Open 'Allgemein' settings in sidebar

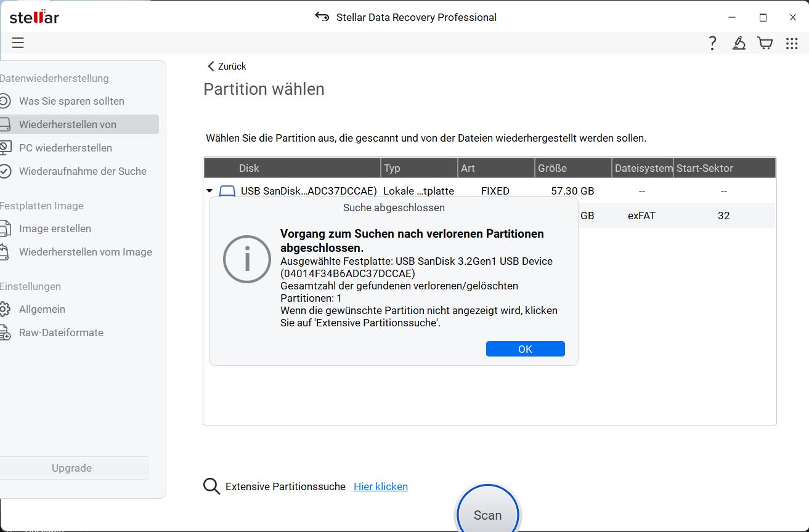pos(42,309)
